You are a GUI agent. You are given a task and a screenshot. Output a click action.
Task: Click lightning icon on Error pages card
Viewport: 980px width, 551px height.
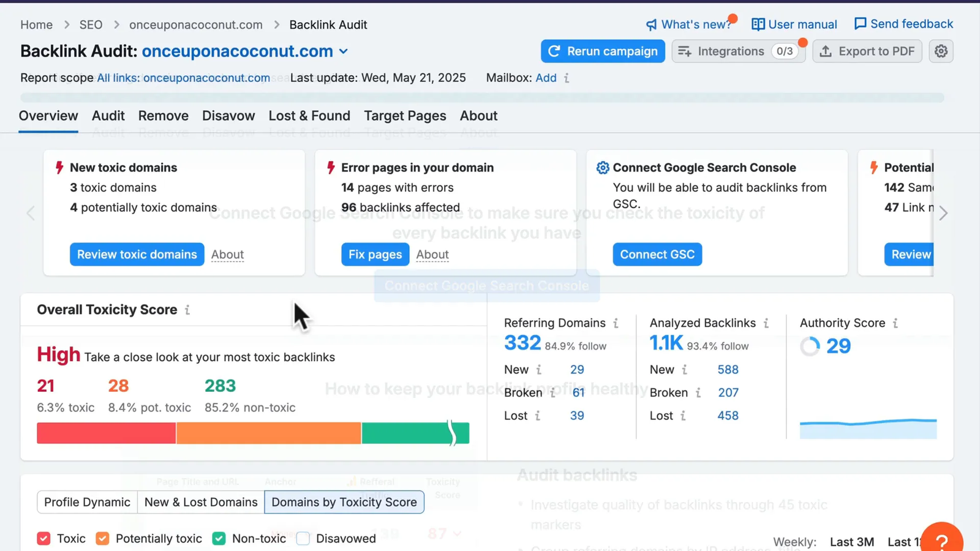pos(331,168)
